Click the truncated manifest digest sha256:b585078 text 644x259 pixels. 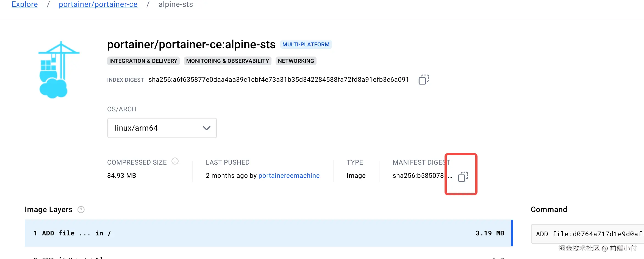point(418,176)
